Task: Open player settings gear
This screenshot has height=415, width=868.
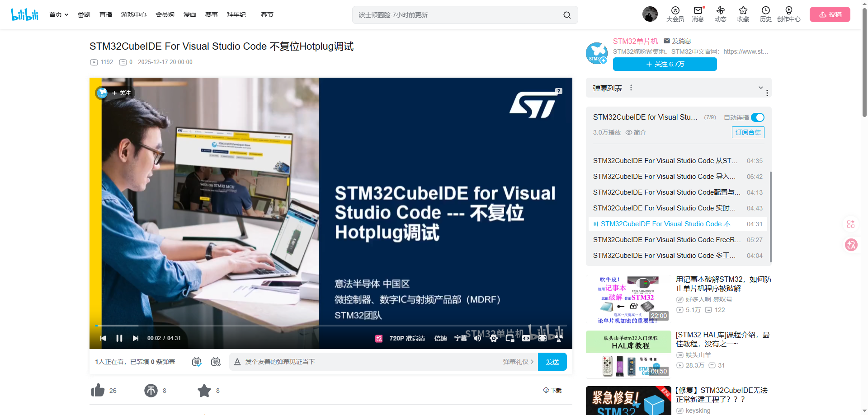Action: (x=494, y=338)
